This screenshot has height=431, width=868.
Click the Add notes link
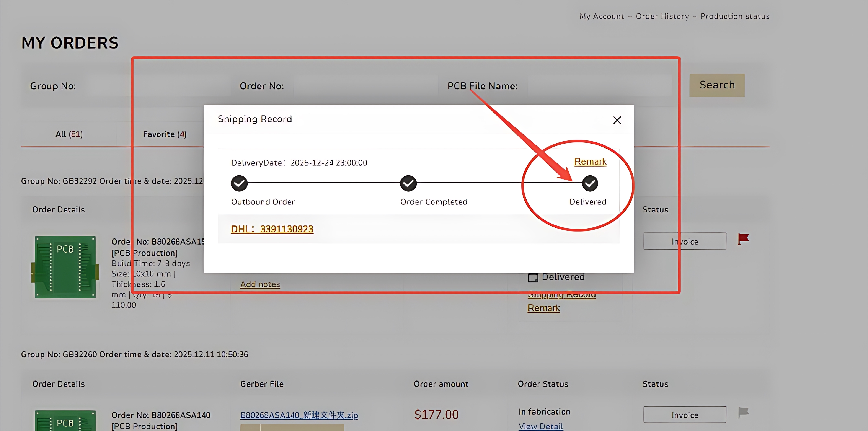click(260, 284)
